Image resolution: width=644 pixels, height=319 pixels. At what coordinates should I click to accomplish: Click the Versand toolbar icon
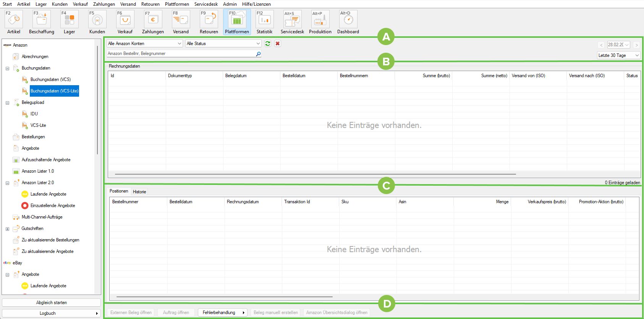tap(181, 22)
